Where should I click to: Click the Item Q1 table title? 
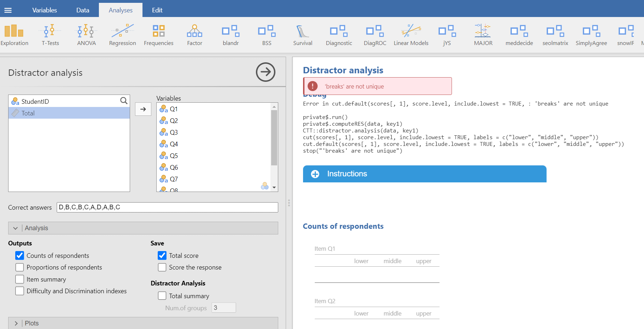(x=325, y=249)
